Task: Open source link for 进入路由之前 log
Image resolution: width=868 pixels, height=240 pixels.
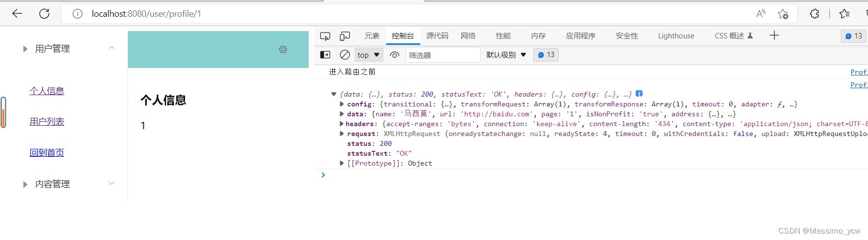Action: click(859, 72)
